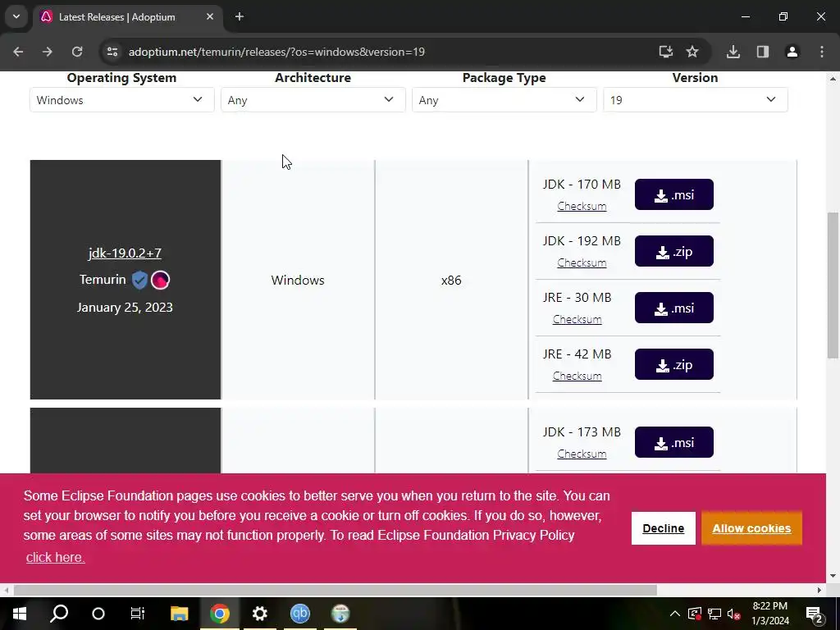The width and height of the screenshot is (840, 630).
Task: Open Chrome downloads
Action: point(733,52)
